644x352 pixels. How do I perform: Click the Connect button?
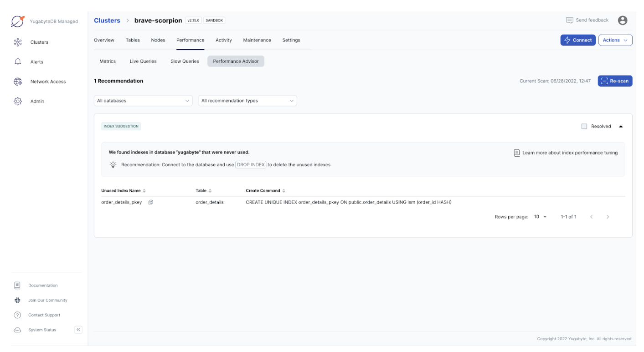[x=578, y=40]
